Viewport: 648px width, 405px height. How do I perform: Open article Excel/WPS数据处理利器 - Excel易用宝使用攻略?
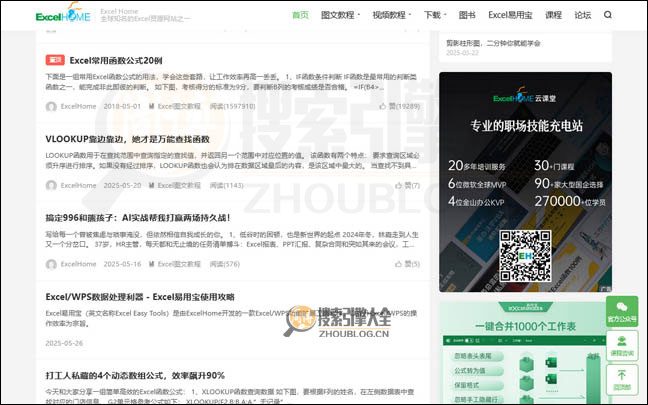click(x=140, y=297)
